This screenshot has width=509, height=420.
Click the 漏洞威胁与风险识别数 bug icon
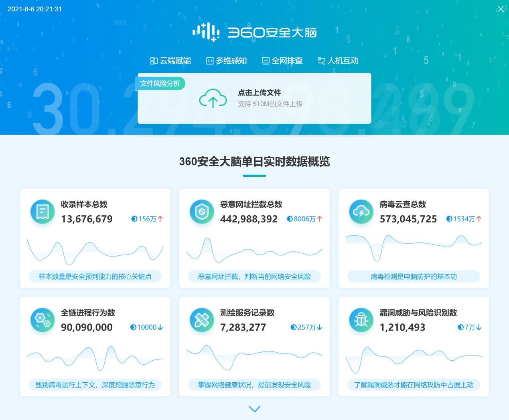pos(361,319)
